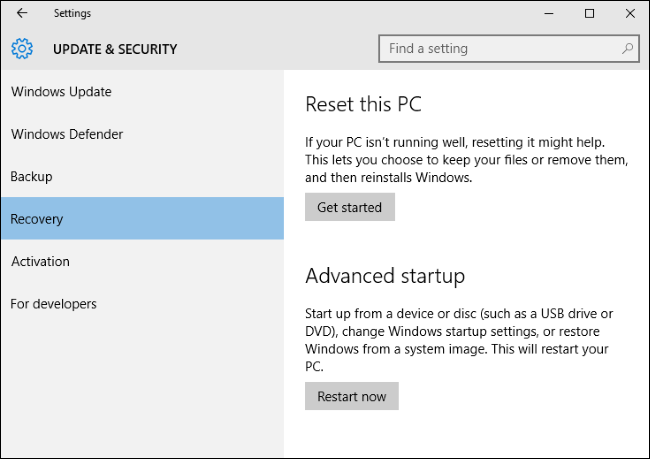The width and height of the screenshot is (650, 459).
Task: Click the Reset this PC heading
Action: (364, 104)
